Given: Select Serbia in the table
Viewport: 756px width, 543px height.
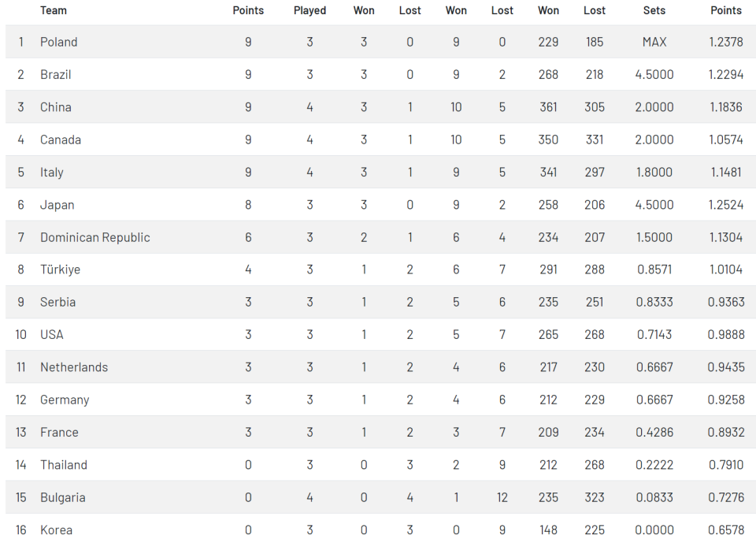Looking at the screenshot, I should pos(58,302).
